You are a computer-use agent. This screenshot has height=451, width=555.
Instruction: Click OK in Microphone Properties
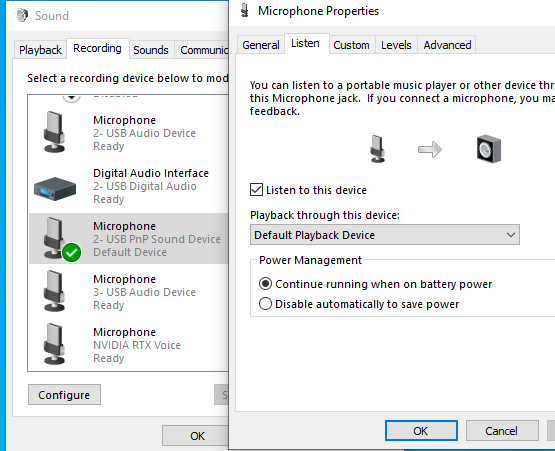tap(421, 431)
